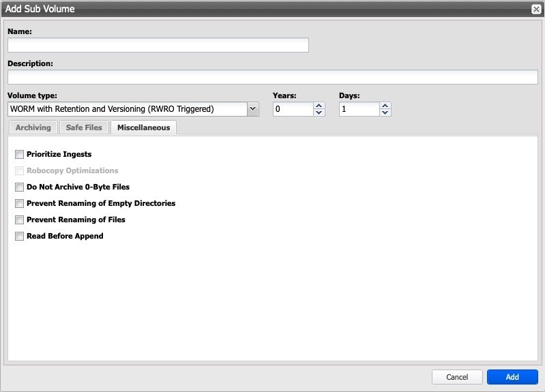Click the Years number field

pos(293,109)
